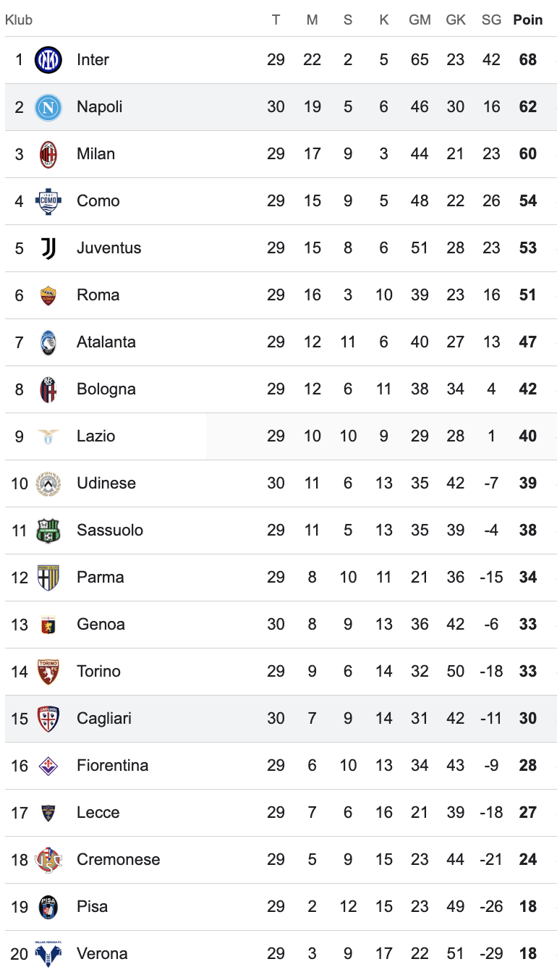This screenshot has height=980, width=557.
Task: Click the Inter club crest icon
Action: (x=48, y=59)
